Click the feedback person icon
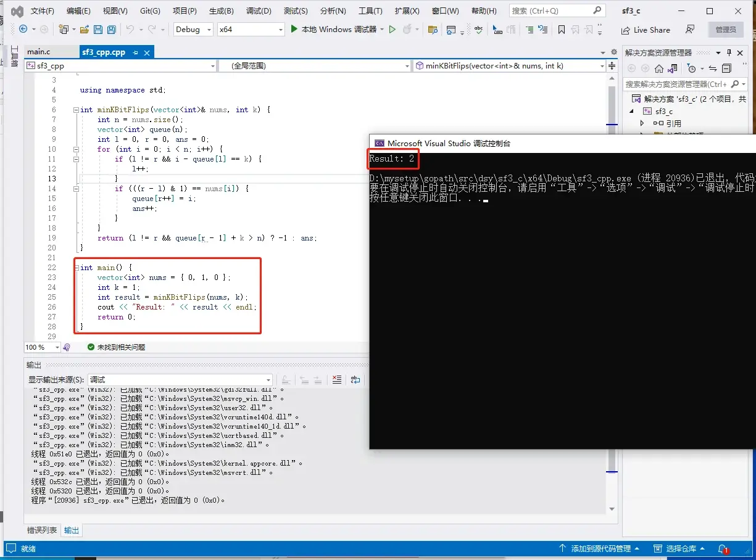The width and height of the screenshot is (756, 560). point(690,29)
